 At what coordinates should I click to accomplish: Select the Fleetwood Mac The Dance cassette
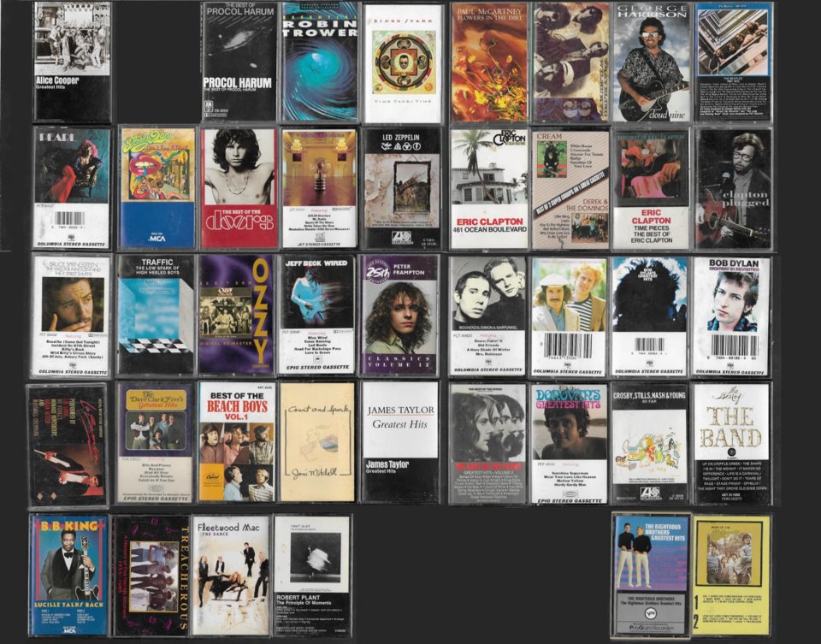pos(231,575)
